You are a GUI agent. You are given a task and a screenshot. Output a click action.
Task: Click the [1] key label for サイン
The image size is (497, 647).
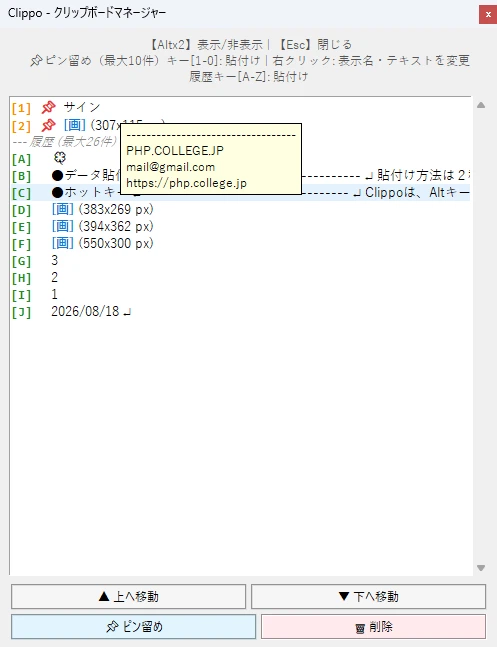pos(21,108)
